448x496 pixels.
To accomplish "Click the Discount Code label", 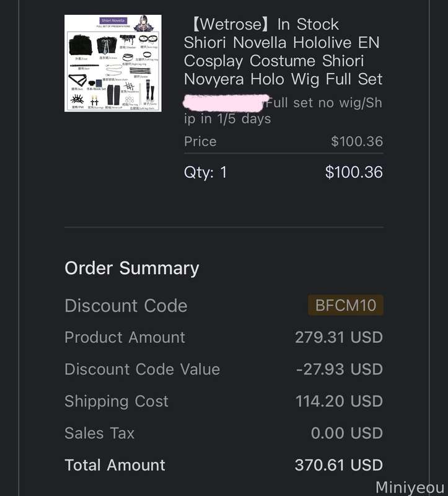I will click(x=126, y=306).
